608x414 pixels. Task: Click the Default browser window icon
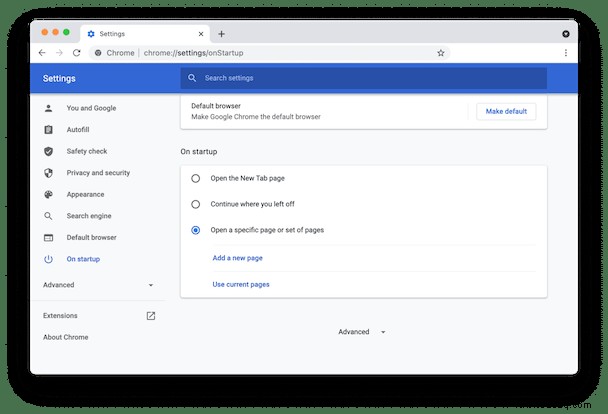[48, 238]
